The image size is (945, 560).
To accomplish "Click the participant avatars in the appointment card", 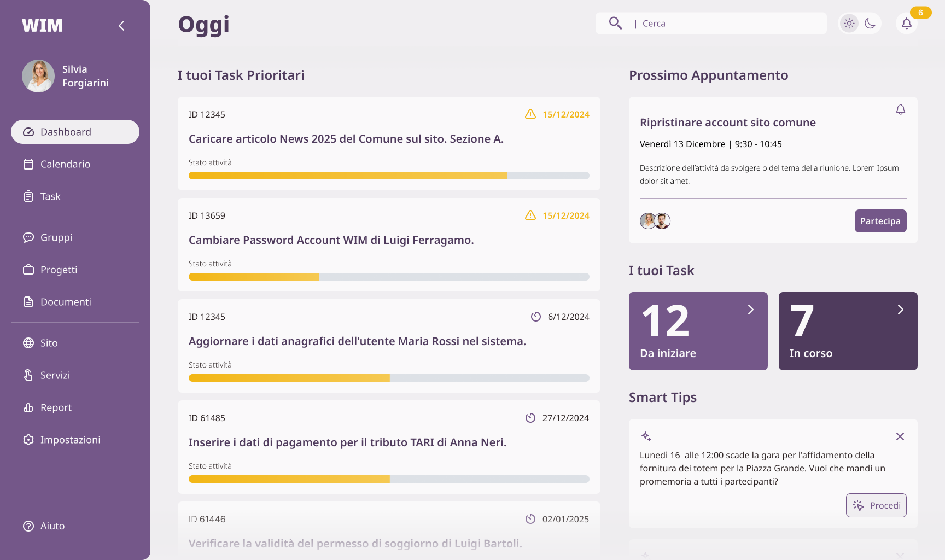I will 655,221.
